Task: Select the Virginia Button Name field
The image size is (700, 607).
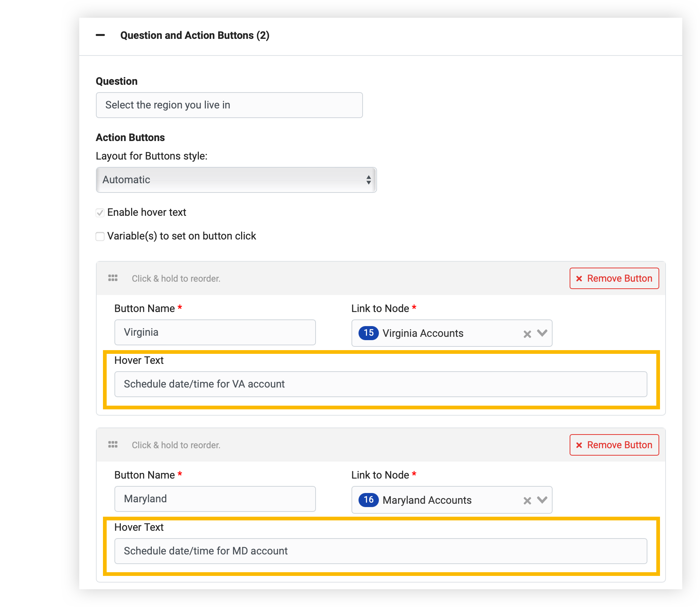Action: [215, 332]
